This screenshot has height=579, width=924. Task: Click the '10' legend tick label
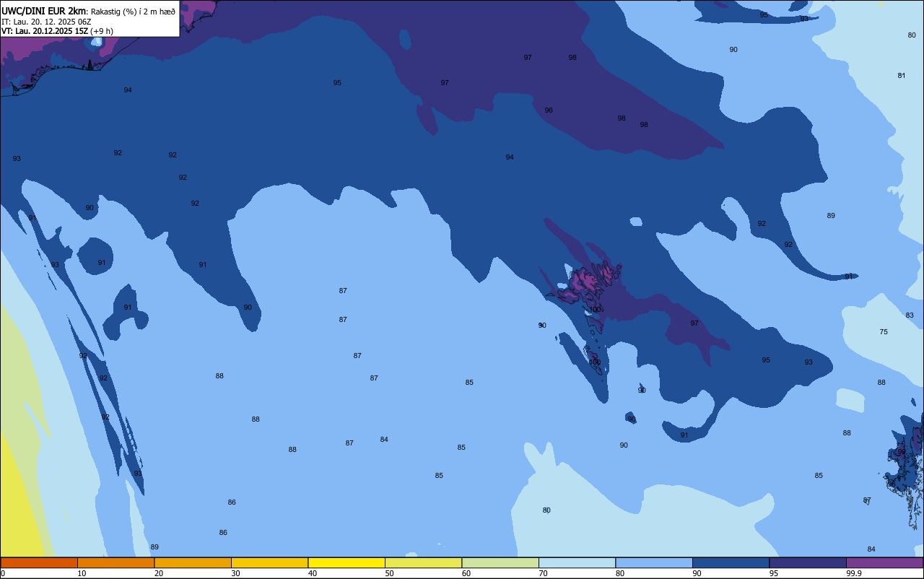[82, 573]
